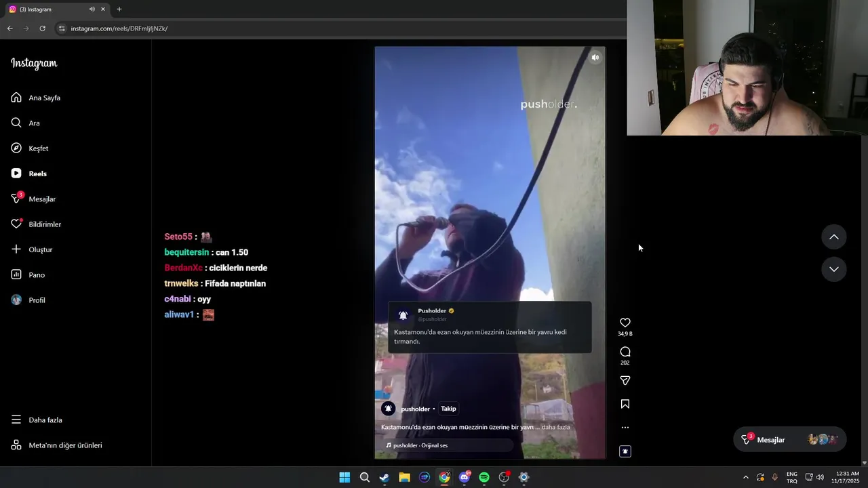Open Pano dashboard icon
The width and height of the screenshot is (868, 488).
[x=16, y=274]
